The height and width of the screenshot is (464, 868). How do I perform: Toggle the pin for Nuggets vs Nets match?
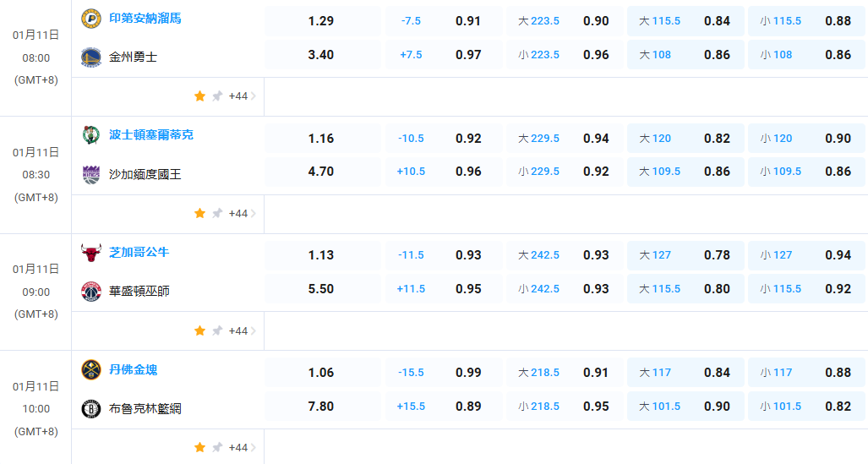pos(217,447)
